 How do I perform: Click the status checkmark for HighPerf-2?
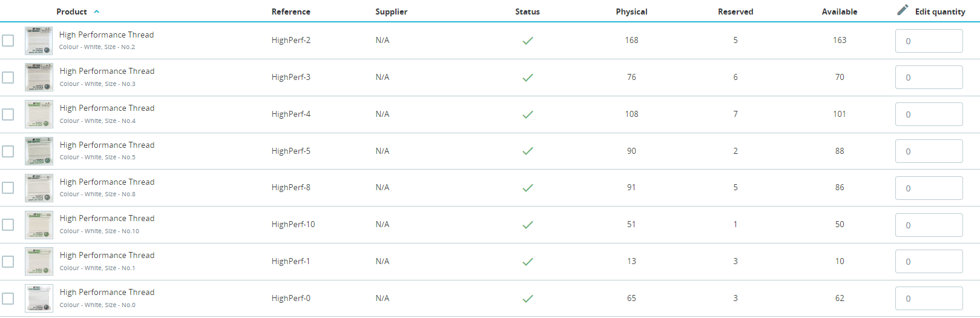tap(528, 41)
